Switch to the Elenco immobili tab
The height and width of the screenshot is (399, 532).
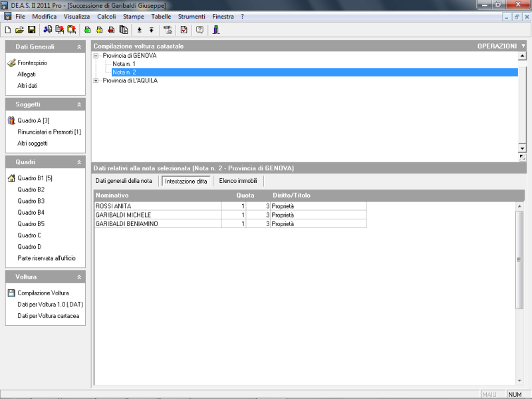pos(238,181)
